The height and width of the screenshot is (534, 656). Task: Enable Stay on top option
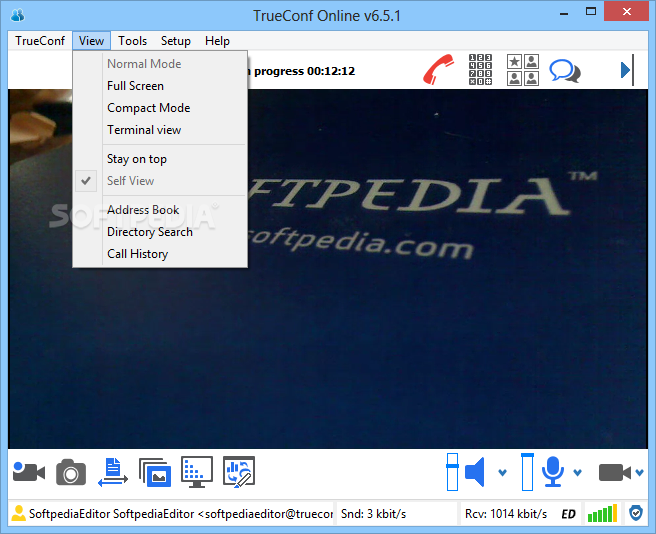[160, 159]
